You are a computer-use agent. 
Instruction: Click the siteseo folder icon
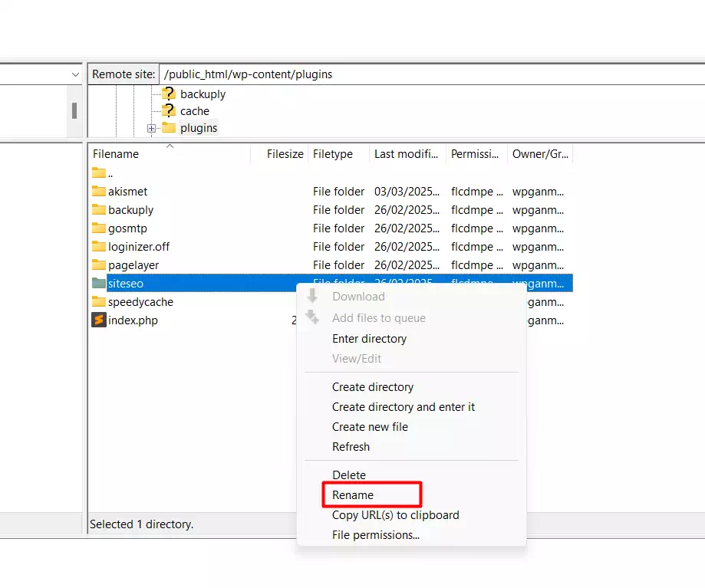pos(98,284)
